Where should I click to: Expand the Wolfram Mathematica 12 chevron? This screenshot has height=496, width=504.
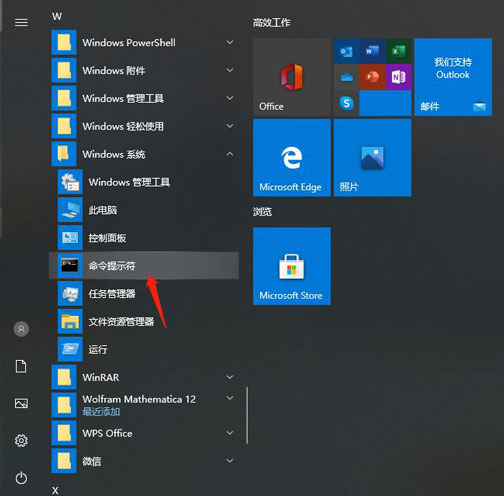(x=230, y=398)
